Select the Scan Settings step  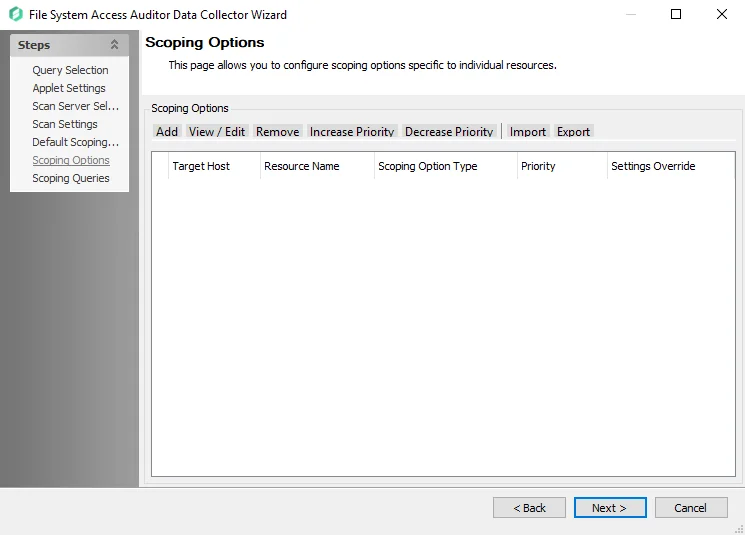click(x=65, y=124)
